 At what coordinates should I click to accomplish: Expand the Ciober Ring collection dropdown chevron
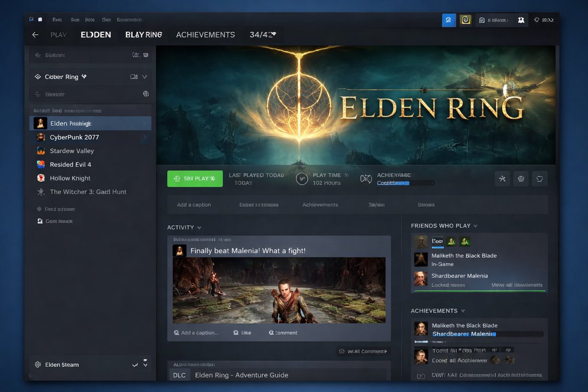coord(145,77)
